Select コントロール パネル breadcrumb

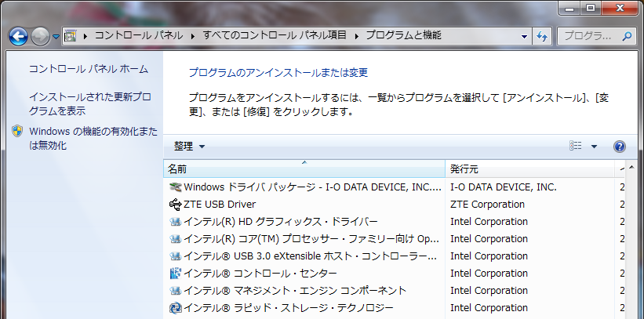click(x=139, y=36)
